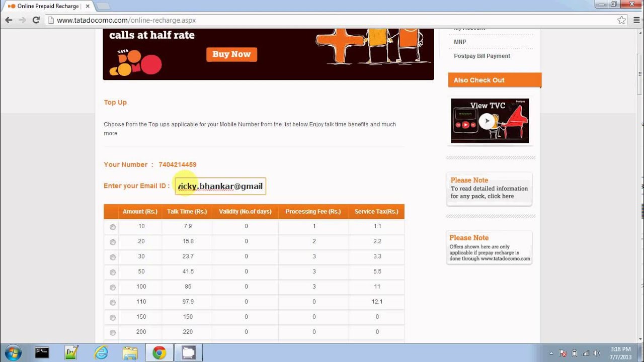Open Postpay Bill Payment link

(482, 56)
